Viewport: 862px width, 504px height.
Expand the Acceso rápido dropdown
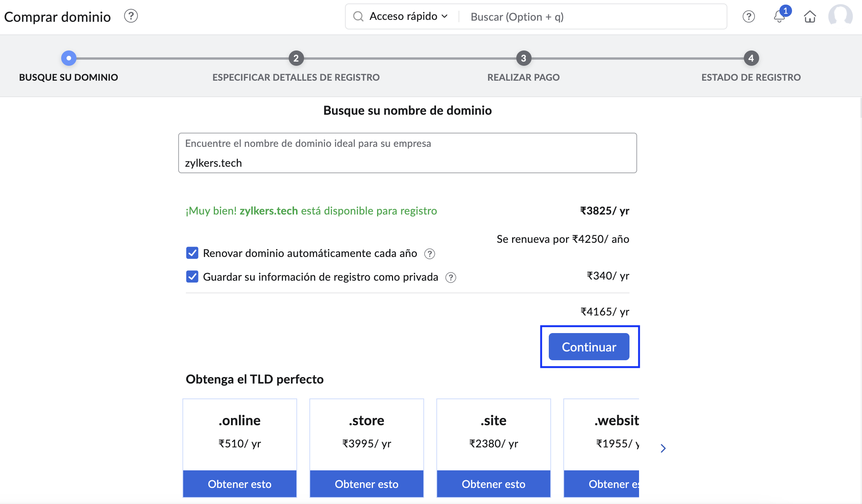(408, 16)
